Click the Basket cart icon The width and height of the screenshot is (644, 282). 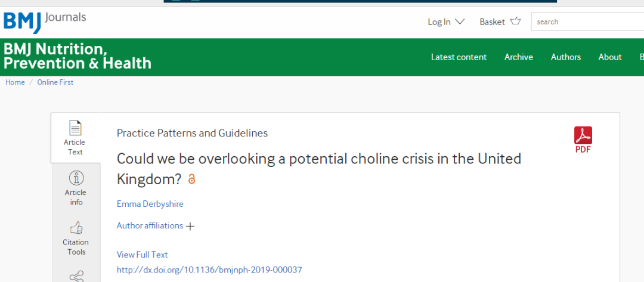(515, 21)
